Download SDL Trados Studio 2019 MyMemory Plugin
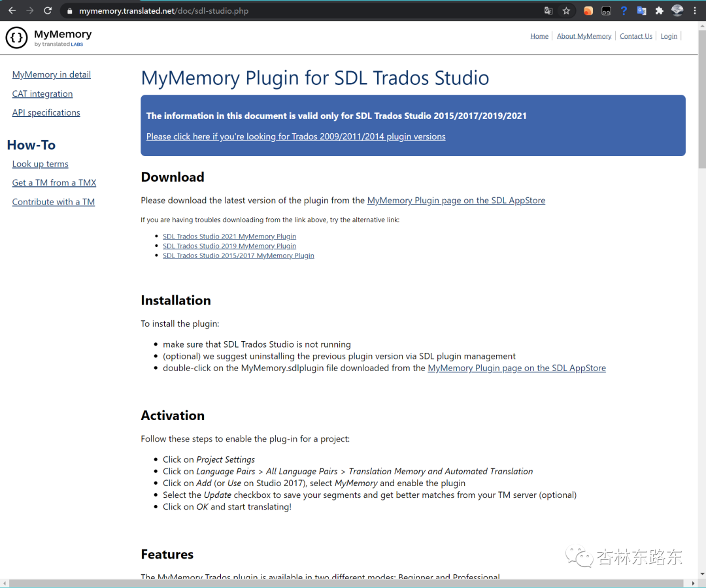This screenshot has width=706, height=588. tap(229, 246)
